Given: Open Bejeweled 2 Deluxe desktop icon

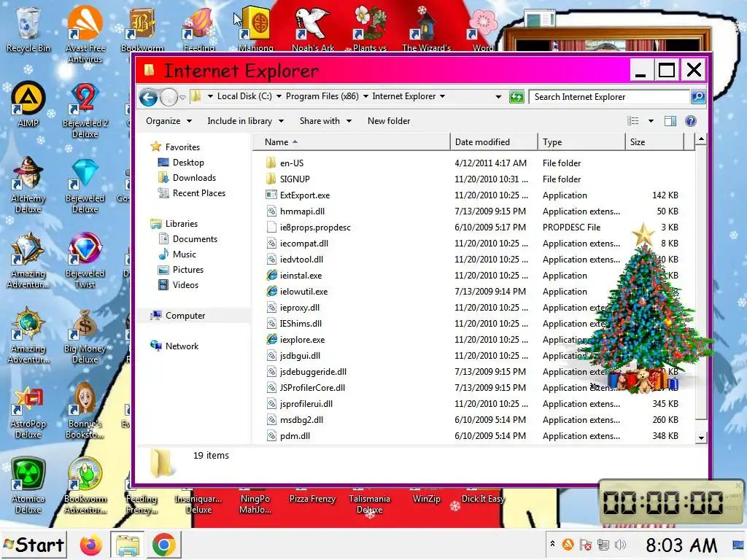Looking at the screenshot, I should 85,111.
